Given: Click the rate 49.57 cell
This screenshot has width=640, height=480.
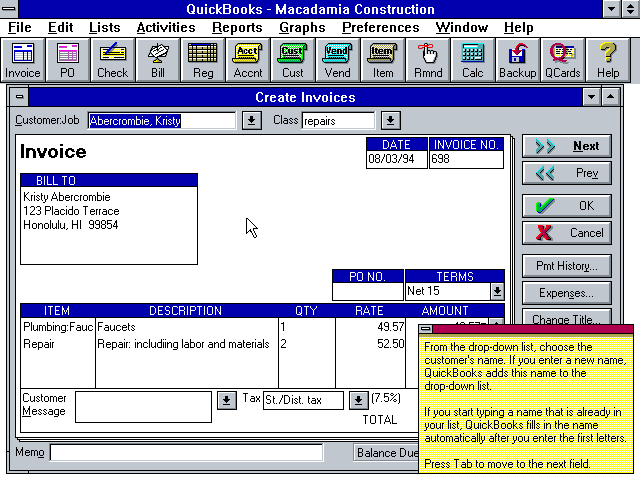Looking at the screenshot, I should (x=370, y=327).
